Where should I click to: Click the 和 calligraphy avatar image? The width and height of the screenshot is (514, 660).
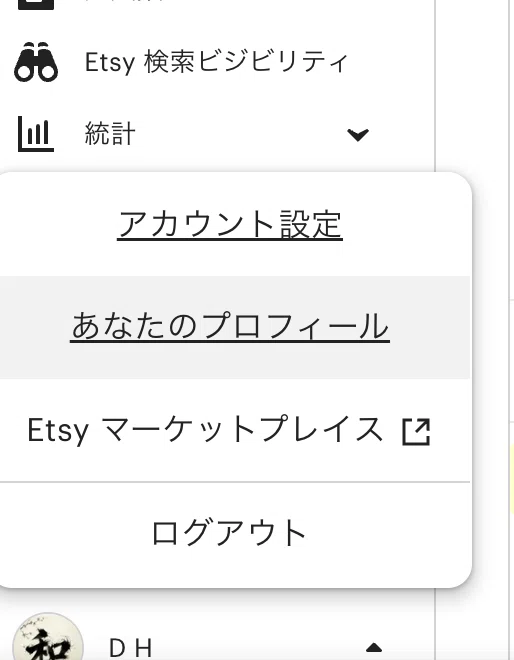click(48, 636)
